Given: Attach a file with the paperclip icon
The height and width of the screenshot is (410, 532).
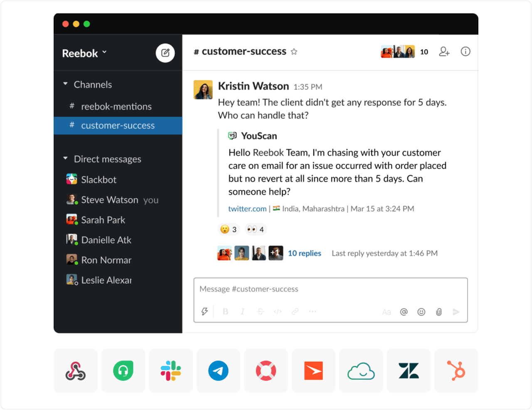Looking at the screenshot, I should click(438, 311).
